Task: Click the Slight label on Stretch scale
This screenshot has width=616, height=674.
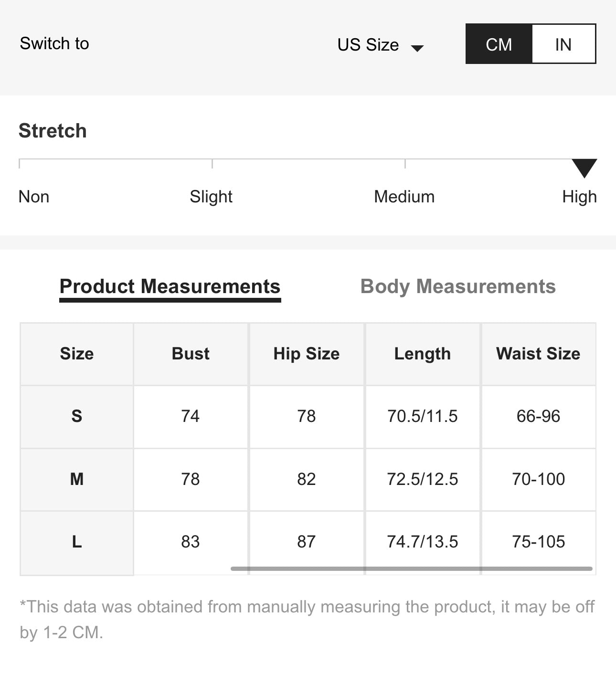Action: point(211,197)
